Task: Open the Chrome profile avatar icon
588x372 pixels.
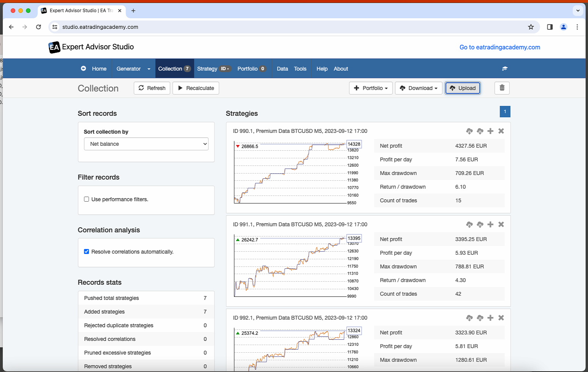Action: click(563, 27)
